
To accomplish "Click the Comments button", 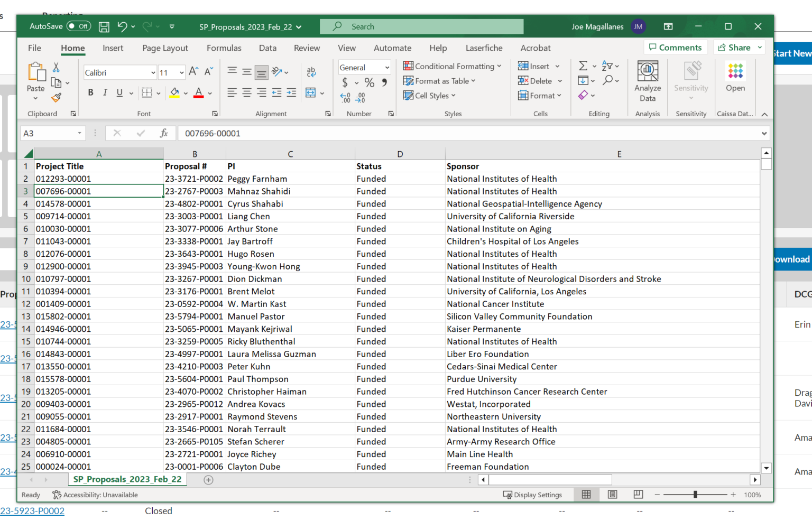I will pyautogui.click(x=676, y=47).
